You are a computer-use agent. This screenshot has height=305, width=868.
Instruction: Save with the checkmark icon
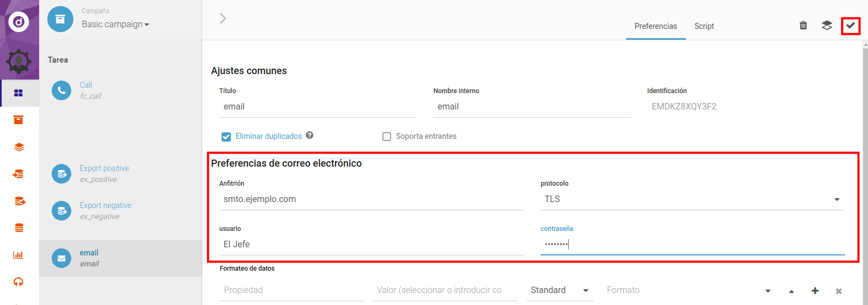(x=851, y=26)
